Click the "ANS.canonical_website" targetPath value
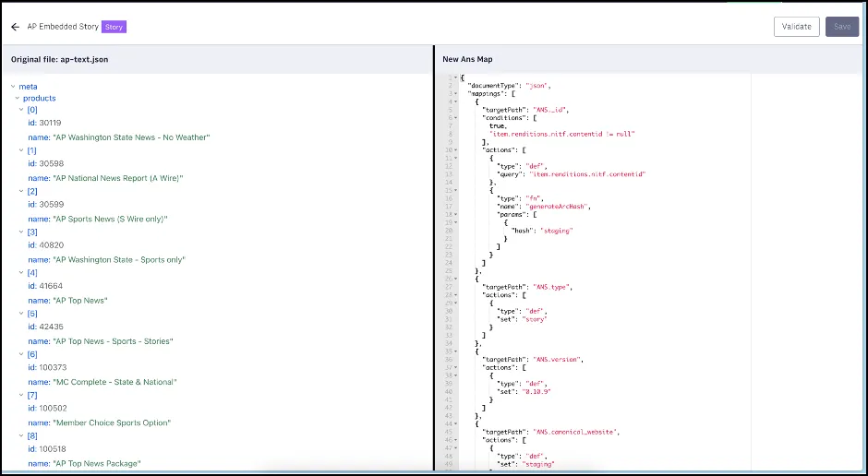The width and height of the screenshot is (868, 476). (x=574, y=432)
